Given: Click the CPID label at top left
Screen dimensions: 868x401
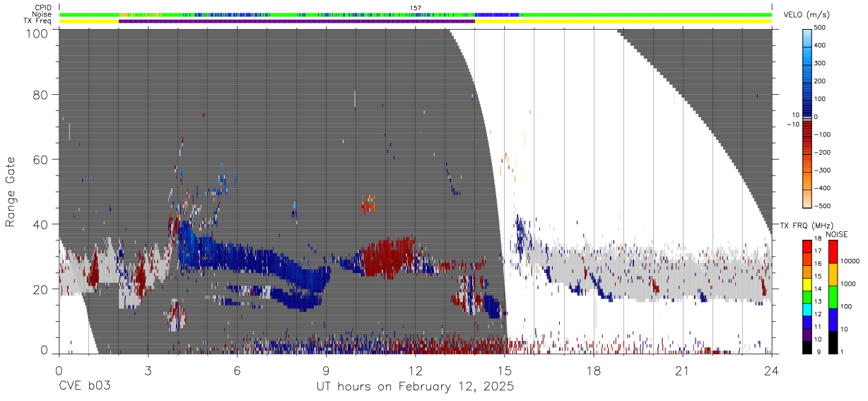Looking at the screenshot, I should (42, 8).
